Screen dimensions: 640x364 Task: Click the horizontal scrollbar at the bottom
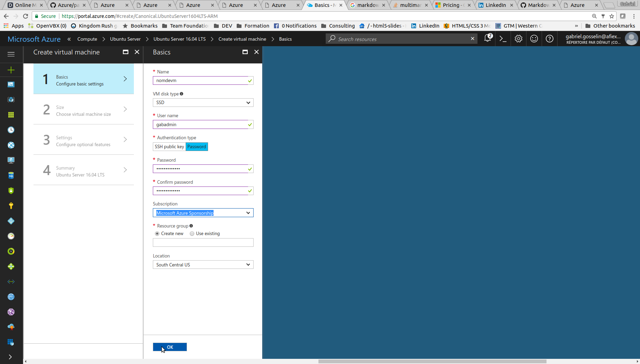[x=432, y=361]
